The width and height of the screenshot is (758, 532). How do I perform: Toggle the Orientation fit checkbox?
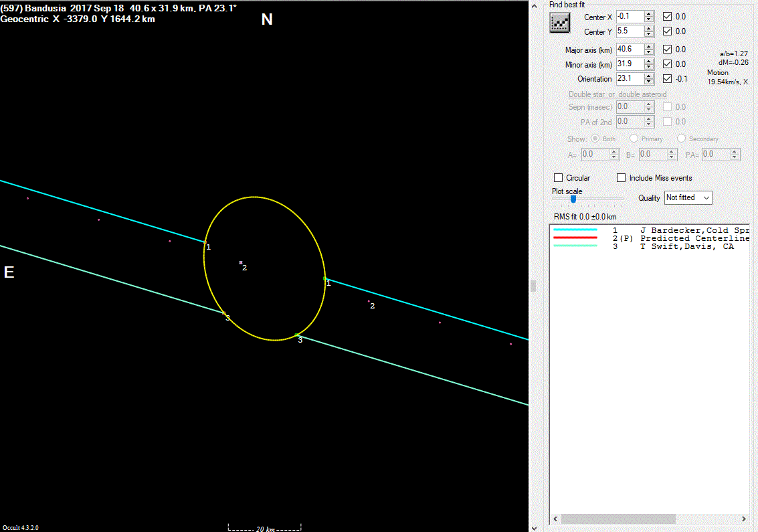(667, 79)
